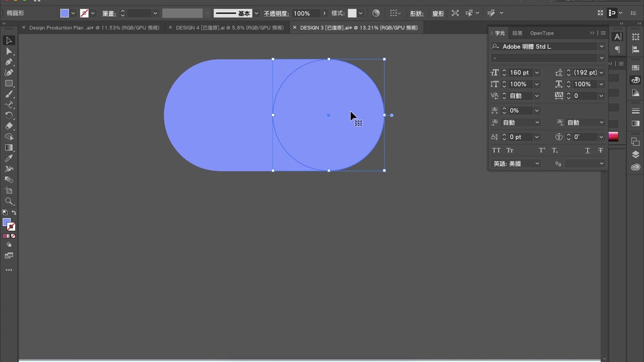Toggle Small Caps text style

point(510,150)
